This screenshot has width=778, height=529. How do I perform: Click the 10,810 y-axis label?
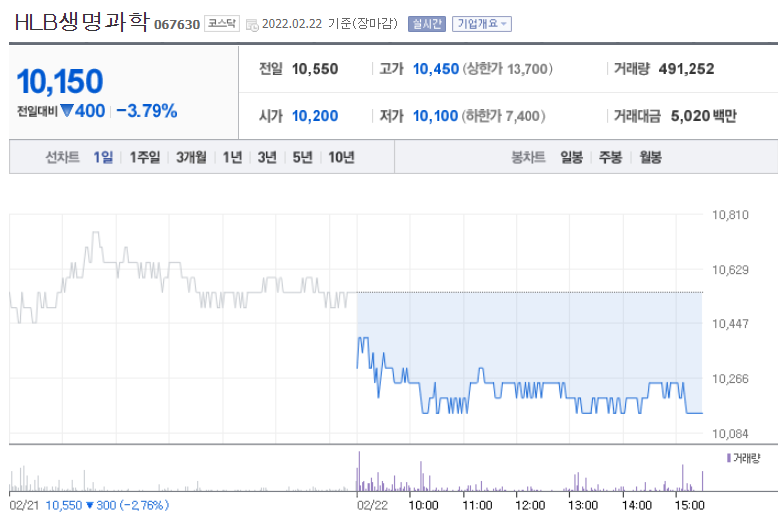pyautogui.click(x=730, y=215)
